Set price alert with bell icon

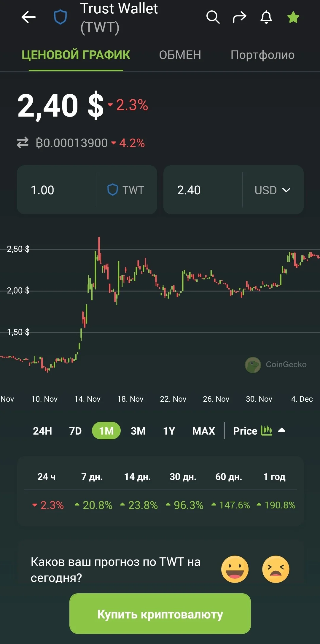coord(266,17)
